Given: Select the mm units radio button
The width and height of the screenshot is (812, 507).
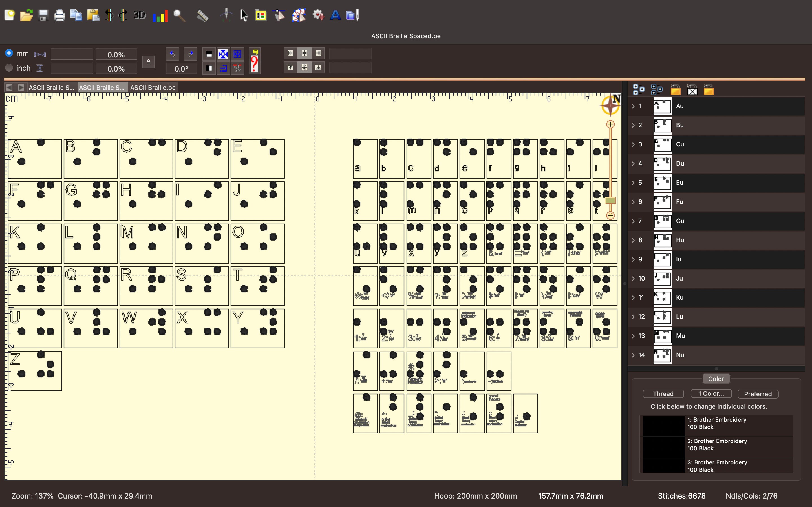Looking at the screenshot, I should click(9, 53).
